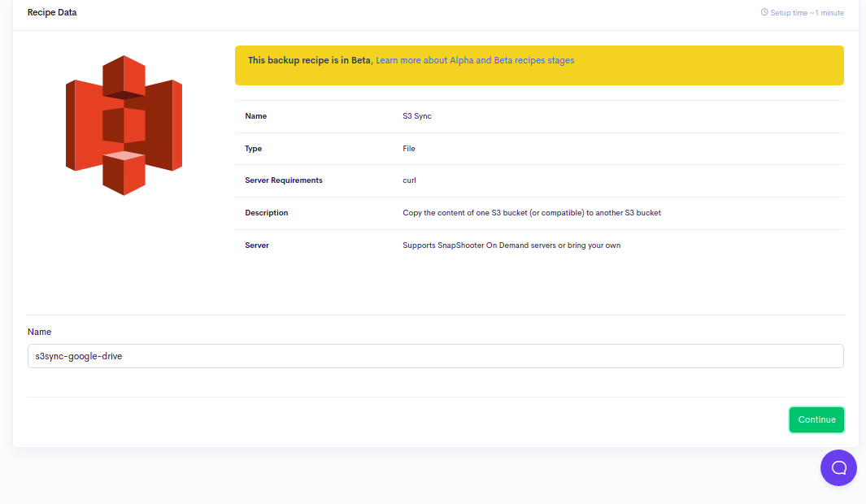Select the description text about copying S3 bucket
Image resolution: width=866 pixels, height=504 pixels.
click(x=531, y=213)
